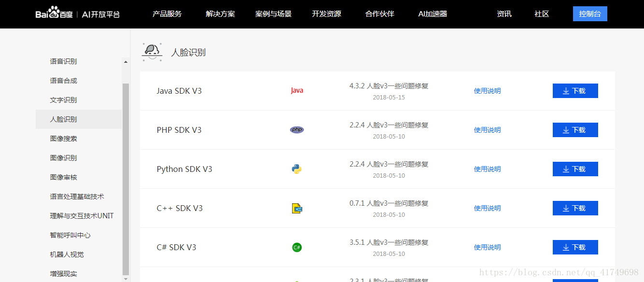Viewport: 644px width, 282px height.
Task: Open 解决方案 menu
Action: pos(220,14)
